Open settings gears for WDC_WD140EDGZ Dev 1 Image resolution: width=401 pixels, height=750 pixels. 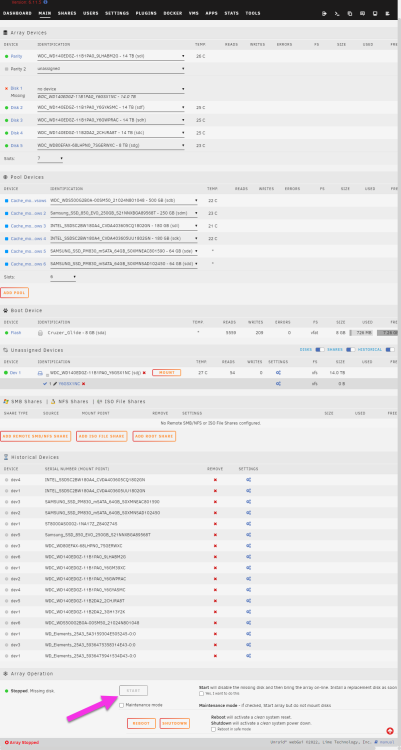coord(278,372)
